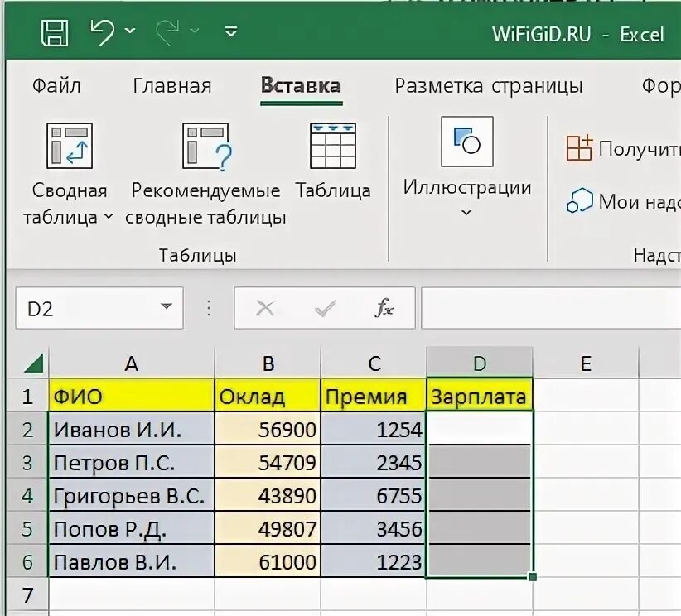Open the Name Box dropdown arrow
Image resolution: width=681 pixels, height=616 pixels.
(x=167, y=306)
